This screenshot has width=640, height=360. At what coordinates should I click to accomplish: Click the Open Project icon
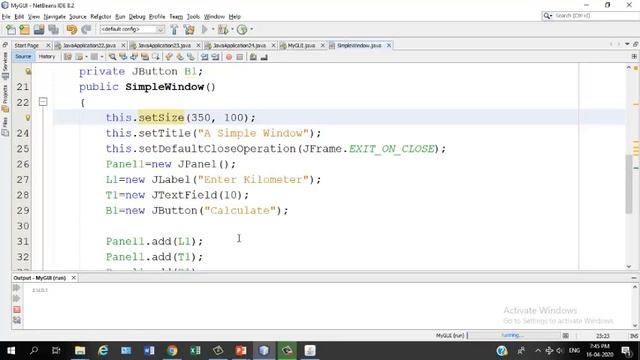(39, 29)
